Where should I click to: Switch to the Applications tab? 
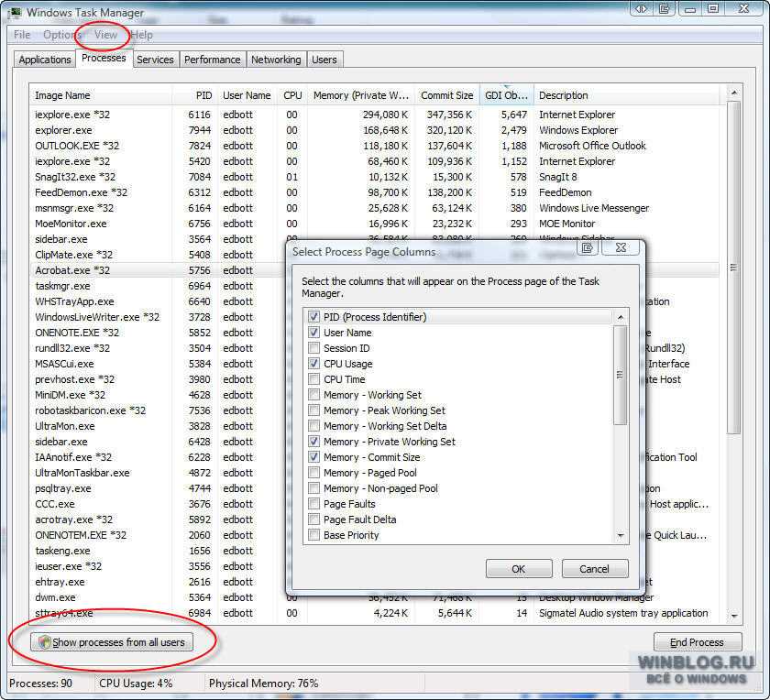(45, 60)
